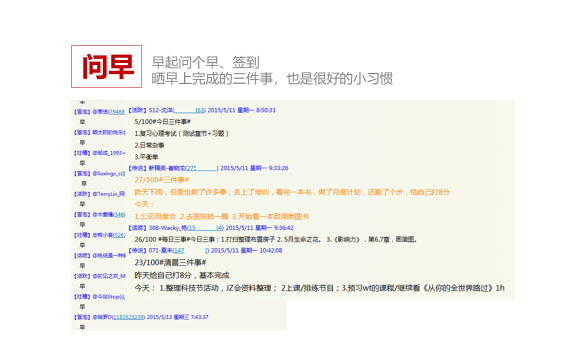The height and width of the screenshot is (360, 570).
Task: Click the @liuxingc username in left chat
Action: [x=109, y=174]
